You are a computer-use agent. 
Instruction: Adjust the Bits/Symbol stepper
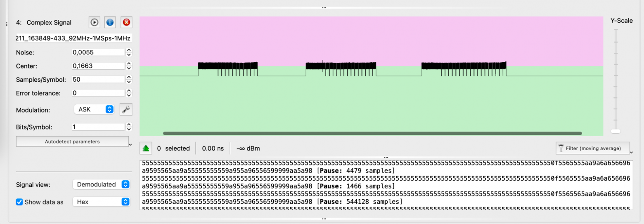[x=129, y=127]
